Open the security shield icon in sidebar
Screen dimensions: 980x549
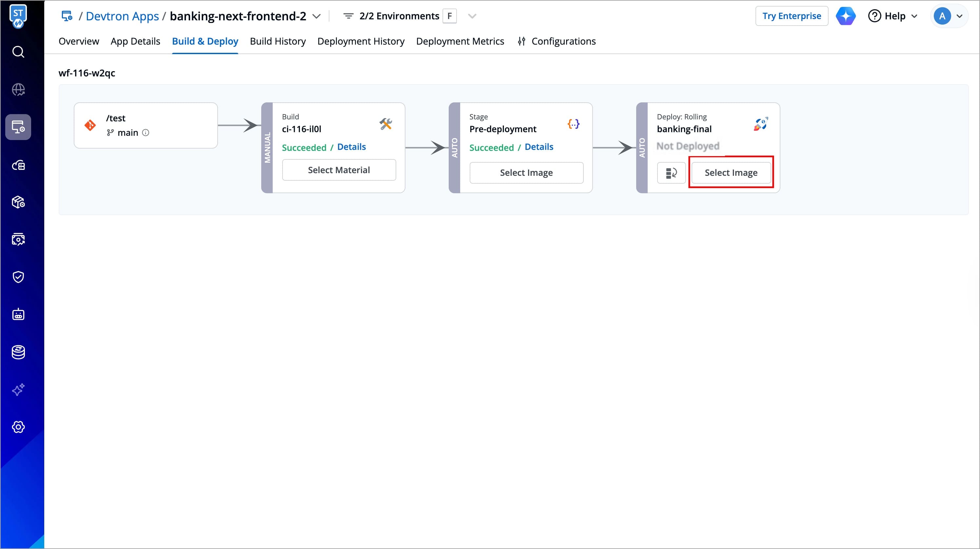(x=18, y=277)
